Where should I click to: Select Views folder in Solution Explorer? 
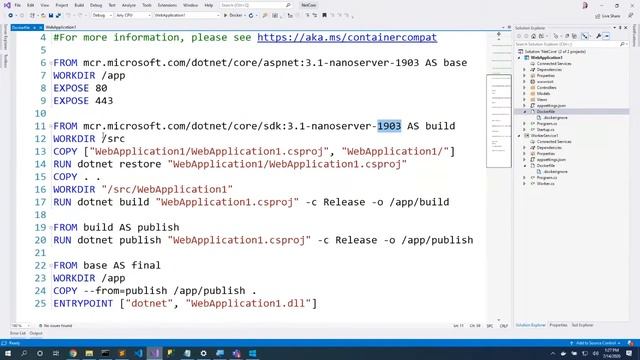542,100
